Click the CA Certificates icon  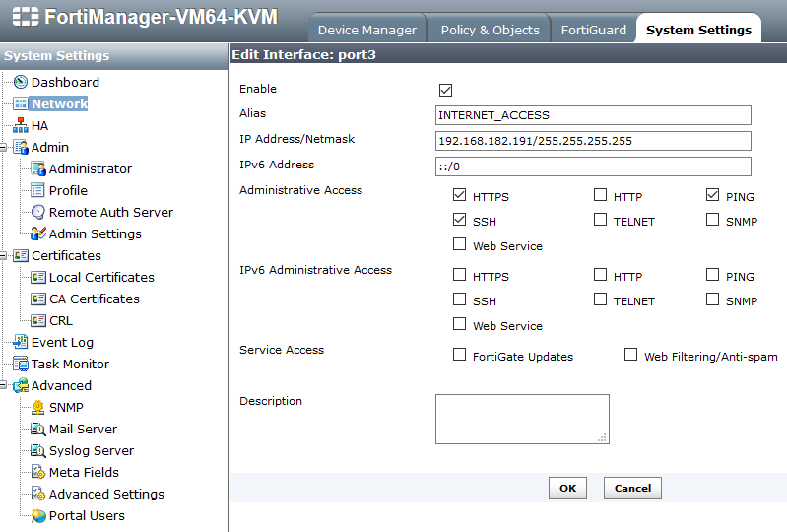(38, 299)
